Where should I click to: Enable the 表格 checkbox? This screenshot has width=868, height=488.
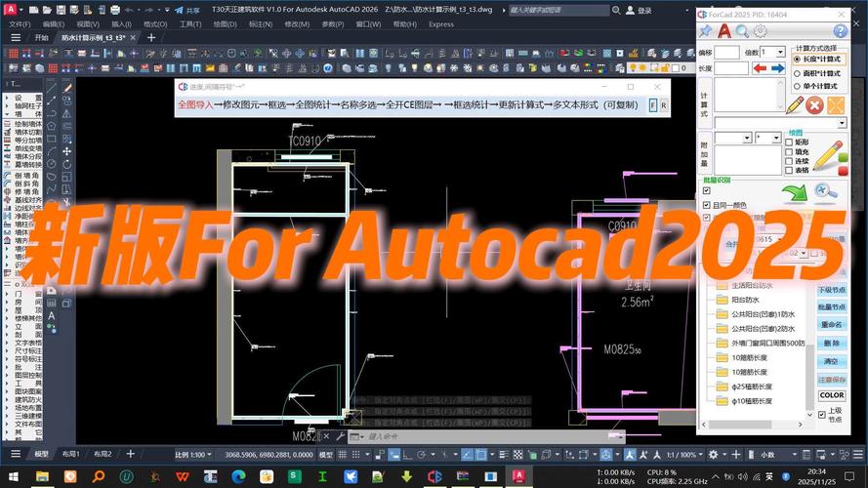point(789,171)
